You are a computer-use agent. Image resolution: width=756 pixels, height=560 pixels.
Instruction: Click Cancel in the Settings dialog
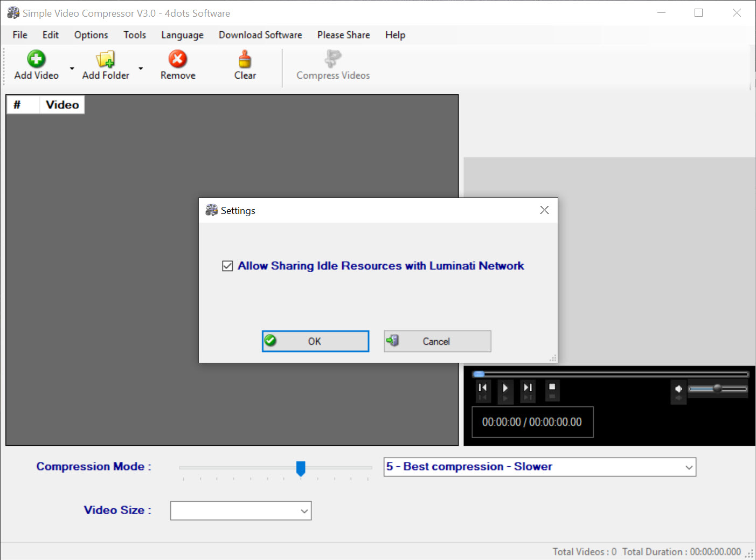pos(438,341)
